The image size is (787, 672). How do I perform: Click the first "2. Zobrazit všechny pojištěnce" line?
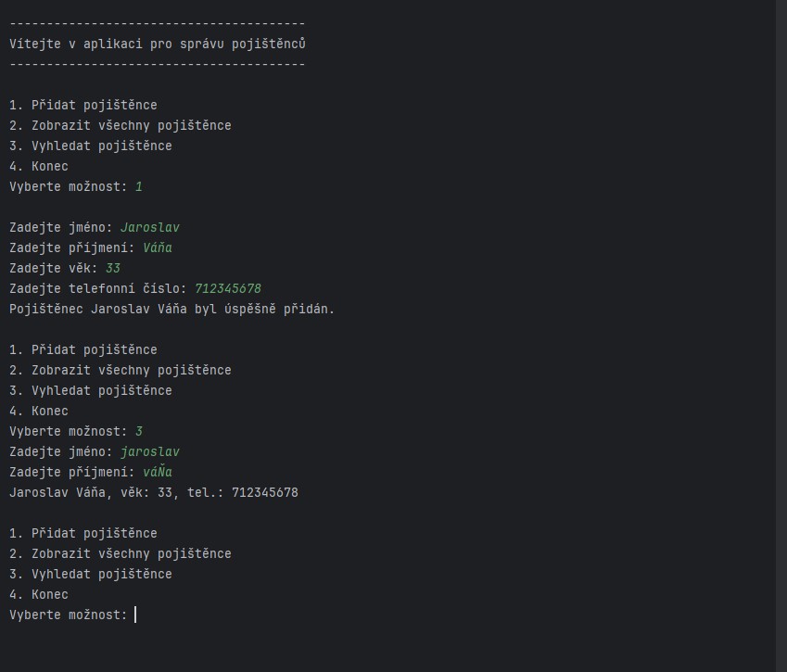[x=121, y=125]
